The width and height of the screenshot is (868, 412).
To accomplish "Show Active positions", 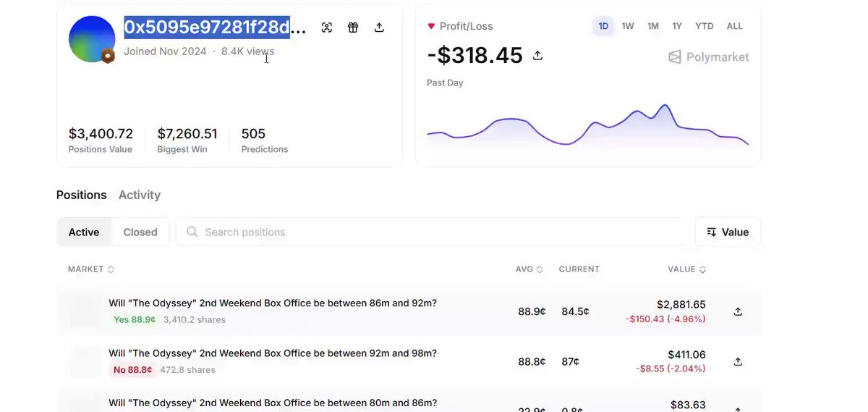I will coord(84,232).
